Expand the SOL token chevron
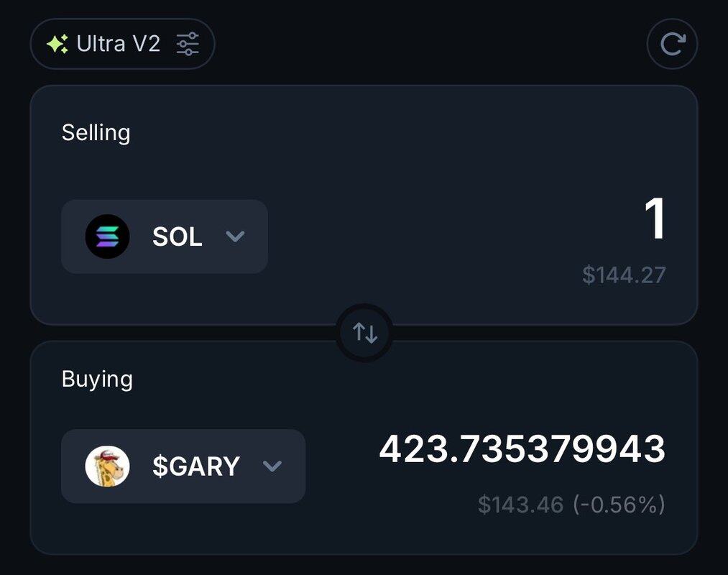Image resolution: width=728 pixels, height=575 pixels. pyautogui.click(x=235, y=236)
